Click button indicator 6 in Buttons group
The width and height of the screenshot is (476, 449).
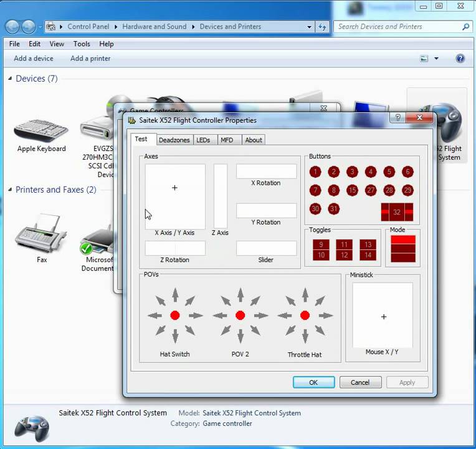coord(407,172)
